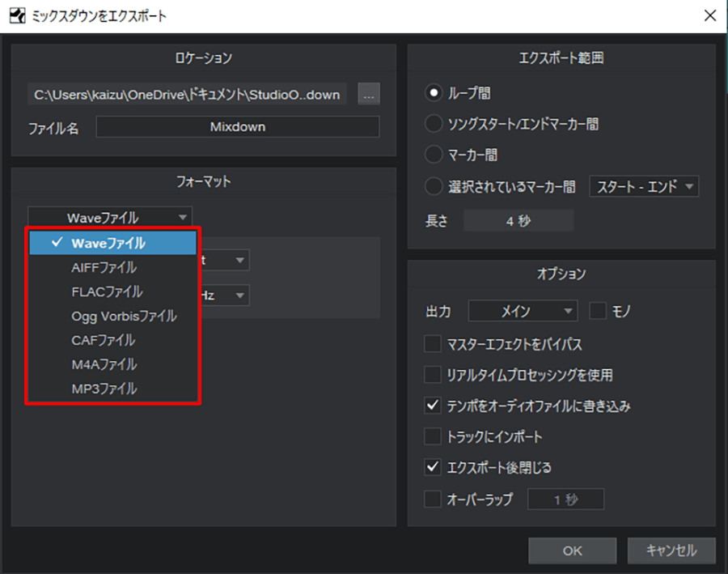Viewport: 728px width, 574px height.
Task: Close the ミックスダウンをエクスポート dialog
Action: 710,16
